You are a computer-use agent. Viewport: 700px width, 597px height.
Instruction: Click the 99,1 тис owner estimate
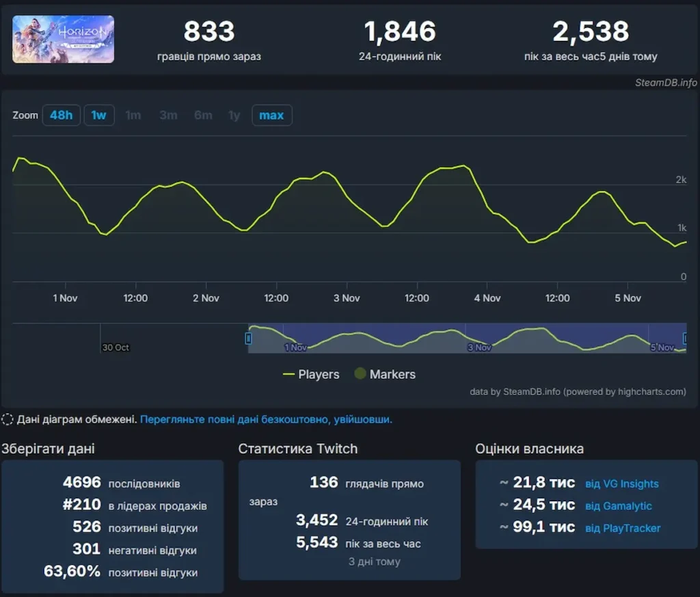pyautogui.click(x=543, y=527)
